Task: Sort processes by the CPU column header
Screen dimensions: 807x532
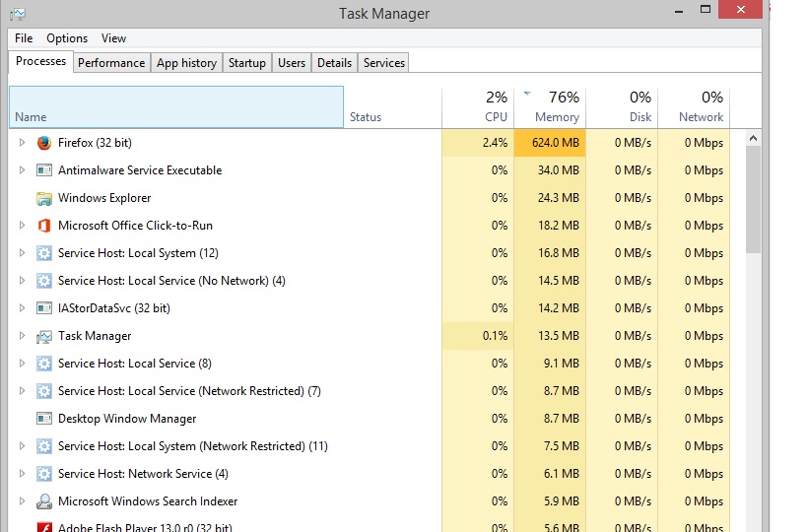Action: 478,107
